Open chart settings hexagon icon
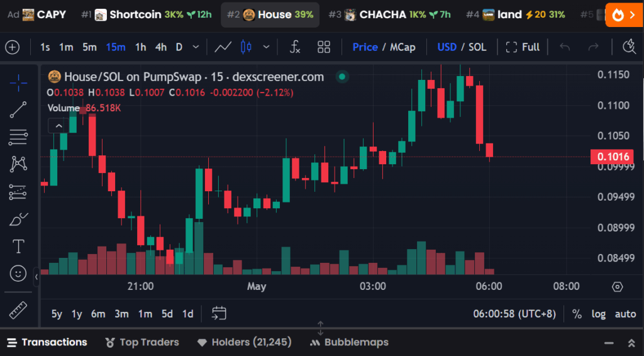This screenshot has height=356, width=644. (x=618, y=287)
